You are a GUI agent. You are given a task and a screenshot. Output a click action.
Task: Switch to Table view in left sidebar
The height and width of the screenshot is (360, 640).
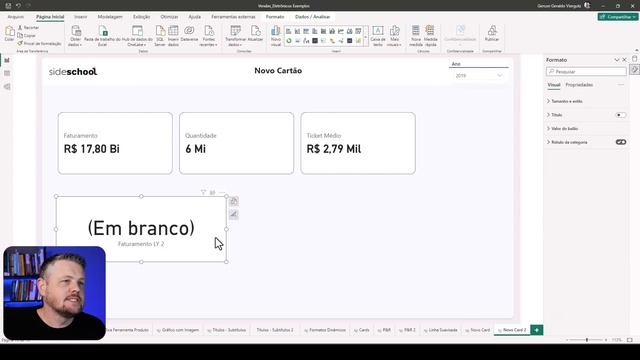pyautogui.click(x=7, y=73)
